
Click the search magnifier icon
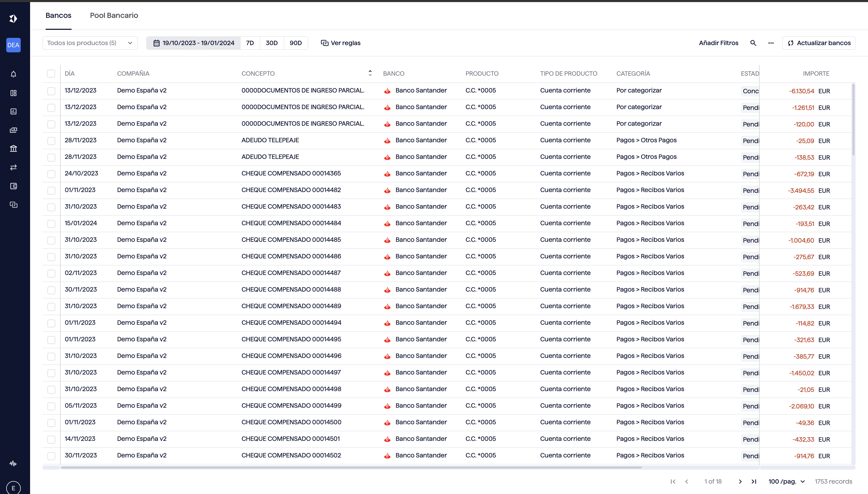pos(753,43)
